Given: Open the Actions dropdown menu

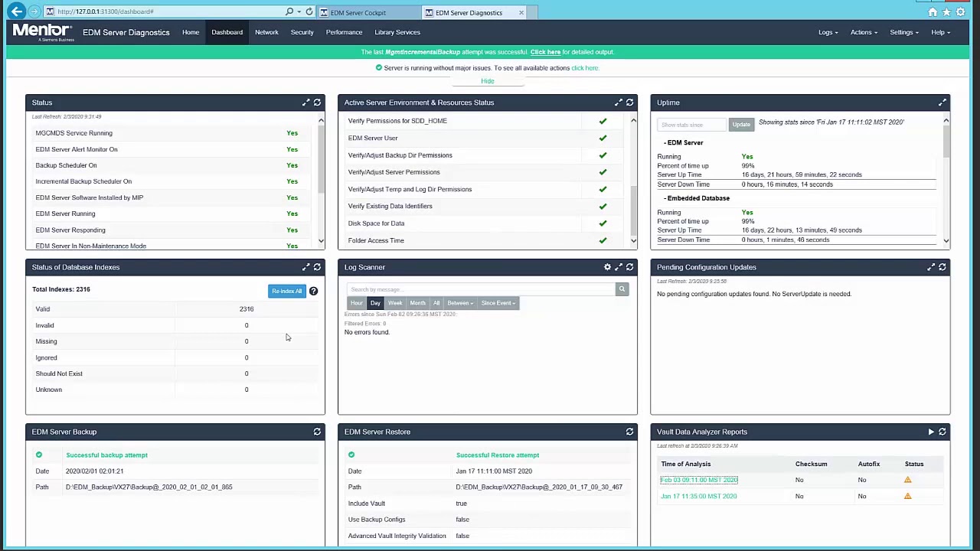Looking at the screenshot, I should [x=864, y=32].
